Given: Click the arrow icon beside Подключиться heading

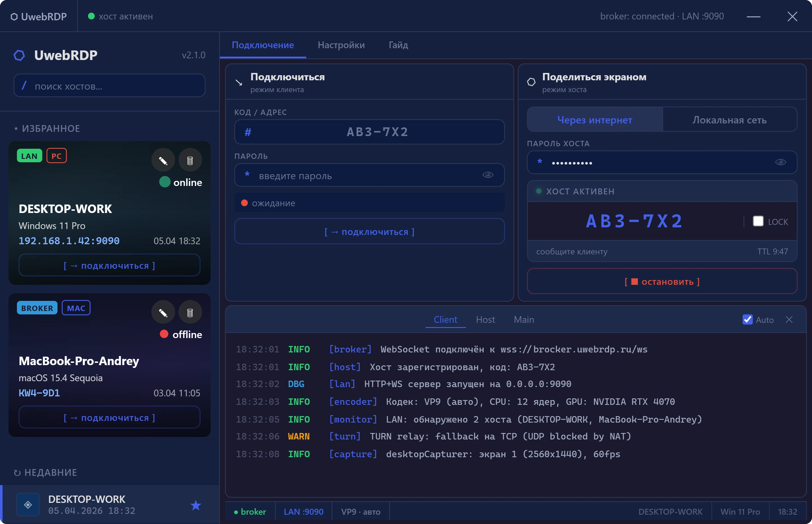Looking at the screenshot, I should (239, 82).
